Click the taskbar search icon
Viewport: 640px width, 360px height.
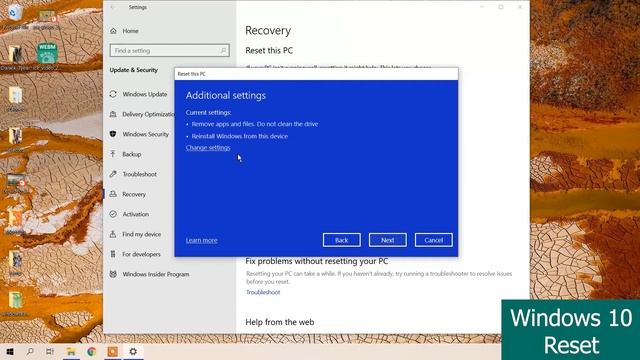pos(30,351)
